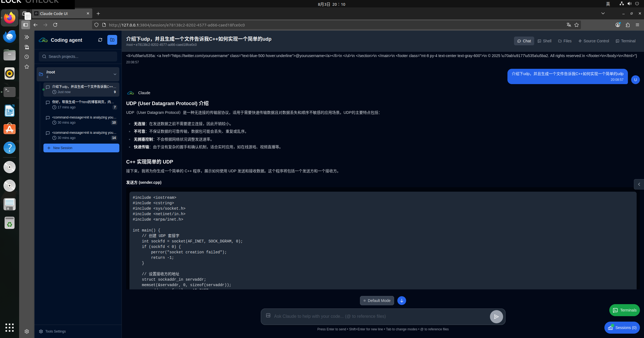Viewport: 644px width, 338px height.
Task: Toggle the Firefox sidebar panel button
Action: [26, 25]
